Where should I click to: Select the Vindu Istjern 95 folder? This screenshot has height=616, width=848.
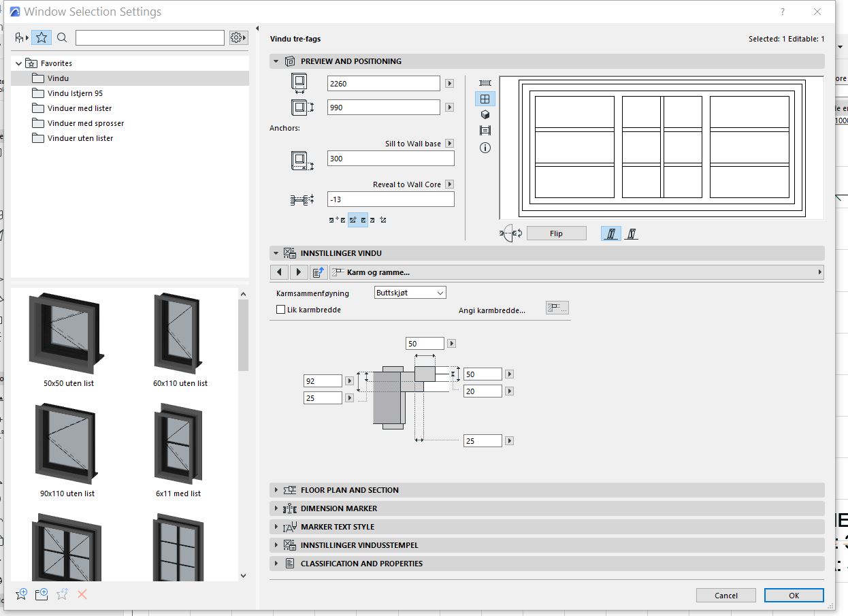(x=75, y=93)
